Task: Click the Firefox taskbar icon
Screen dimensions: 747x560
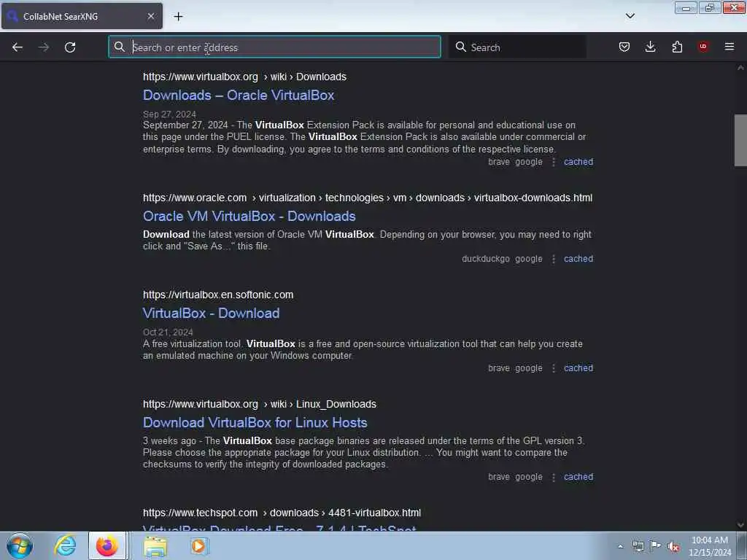Action: [x=107, y=545]
